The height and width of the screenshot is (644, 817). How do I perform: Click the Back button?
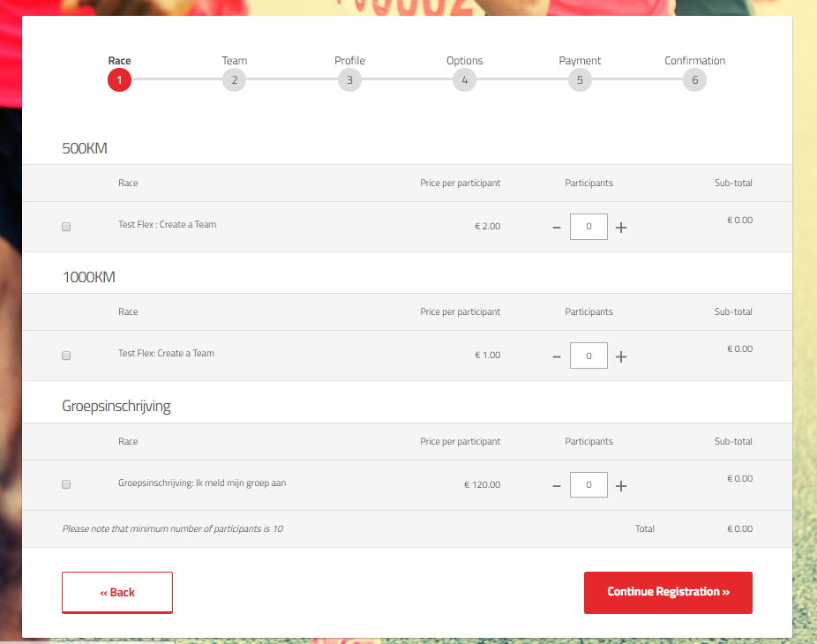(x=117, y=593)
